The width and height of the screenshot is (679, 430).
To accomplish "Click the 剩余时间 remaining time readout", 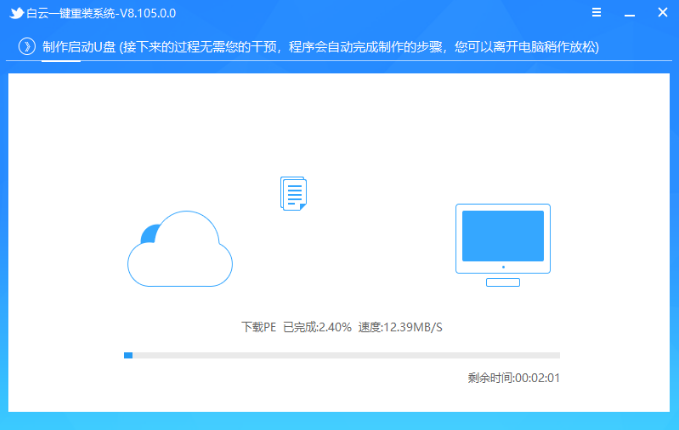I will tap(513, 378).
